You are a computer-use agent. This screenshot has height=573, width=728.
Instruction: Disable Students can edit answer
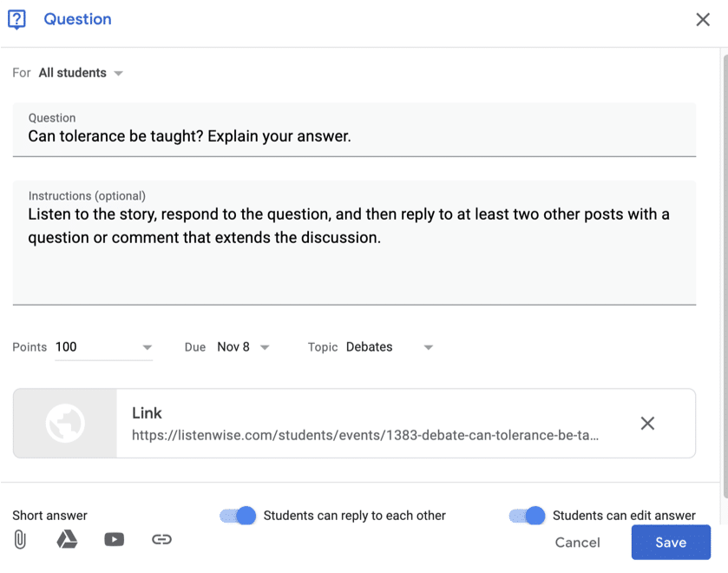click(527, 516)
